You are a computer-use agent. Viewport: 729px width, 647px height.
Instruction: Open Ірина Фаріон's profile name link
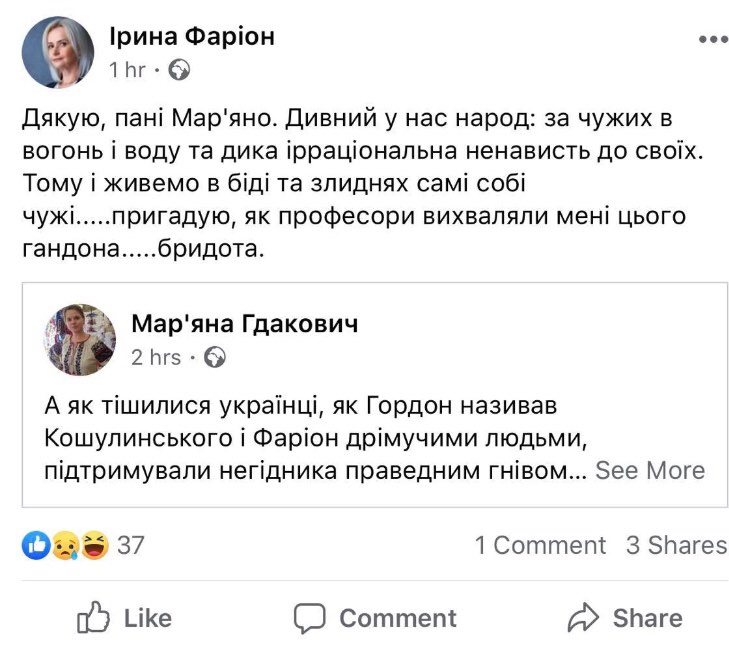[x=191, y=37]
